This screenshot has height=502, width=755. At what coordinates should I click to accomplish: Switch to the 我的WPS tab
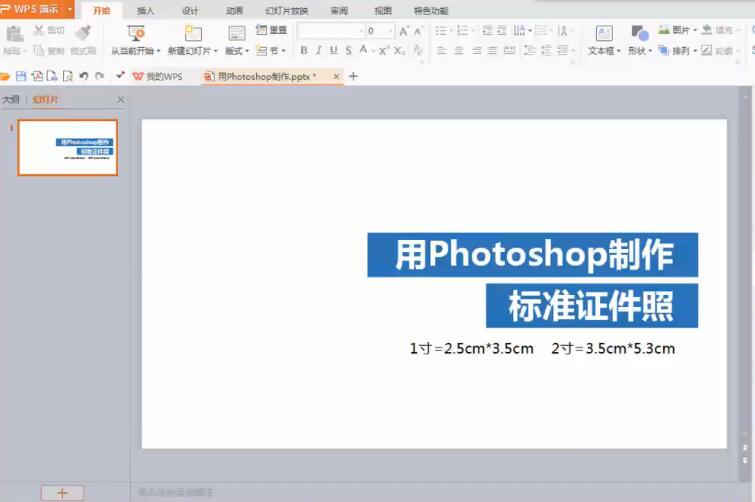tap(158, 76)
